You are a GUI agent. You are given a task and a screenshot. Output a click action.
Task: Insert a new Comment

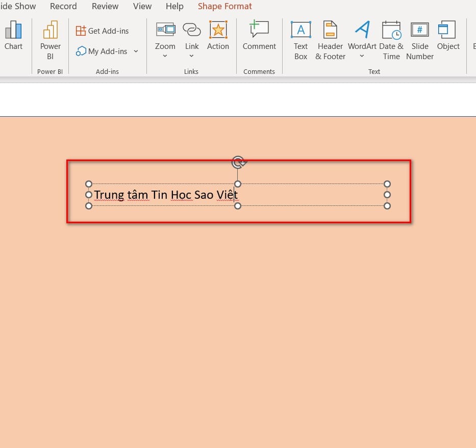point(259,36)
